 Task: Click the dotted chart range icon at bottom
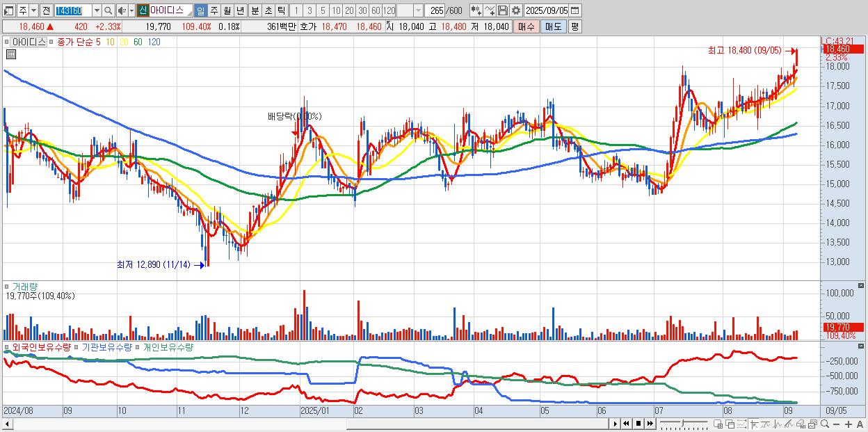point(741,424)
